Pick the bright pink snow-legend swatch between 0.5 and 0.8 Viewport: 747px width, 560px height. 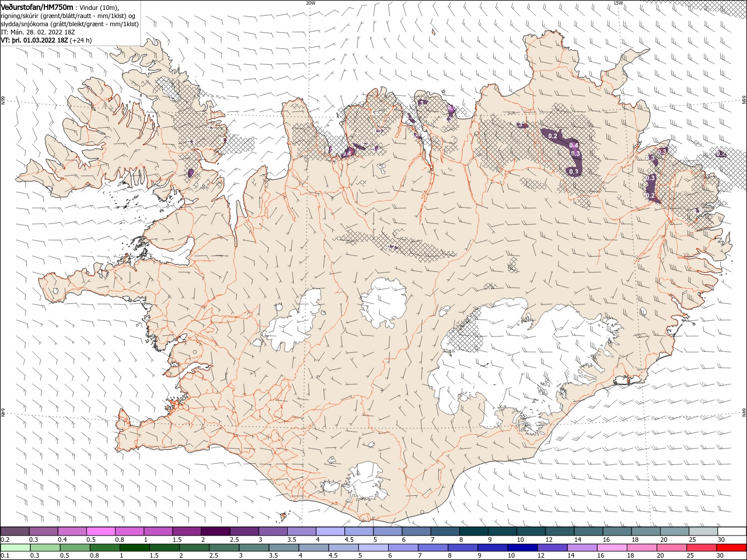100,531
